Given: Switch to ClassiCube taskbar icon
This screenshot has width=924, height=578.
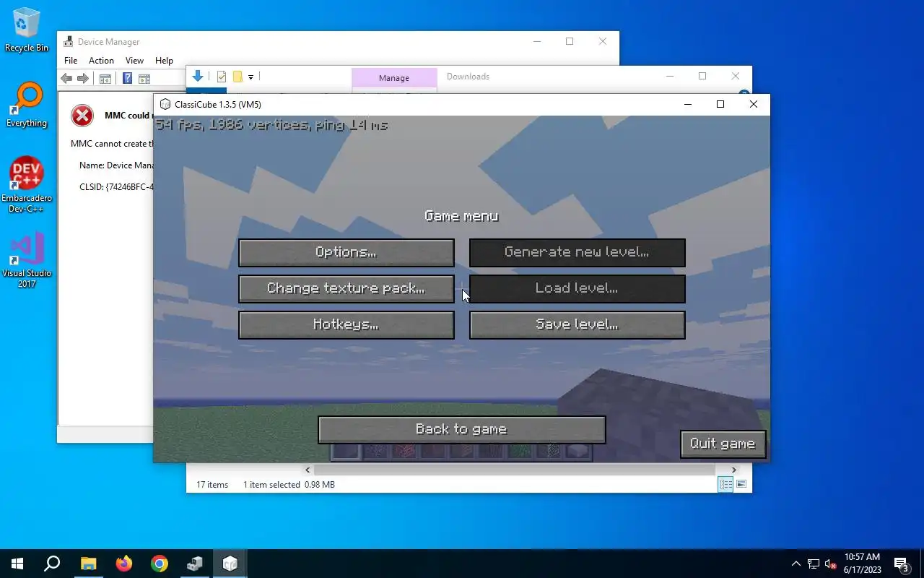Looking at the screenshot, I should coord(230,564).
